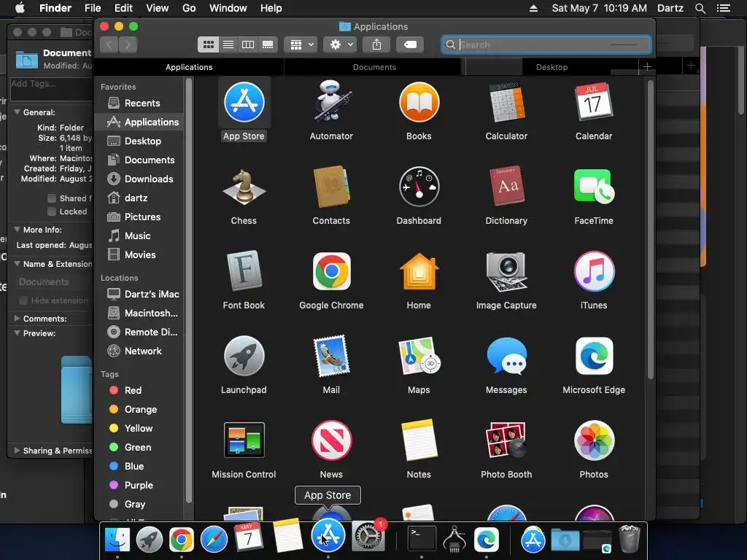This screenshot has width=747, height=560.
Task: Click the Google Chrome icon in Applications
Action: point(331,271)
